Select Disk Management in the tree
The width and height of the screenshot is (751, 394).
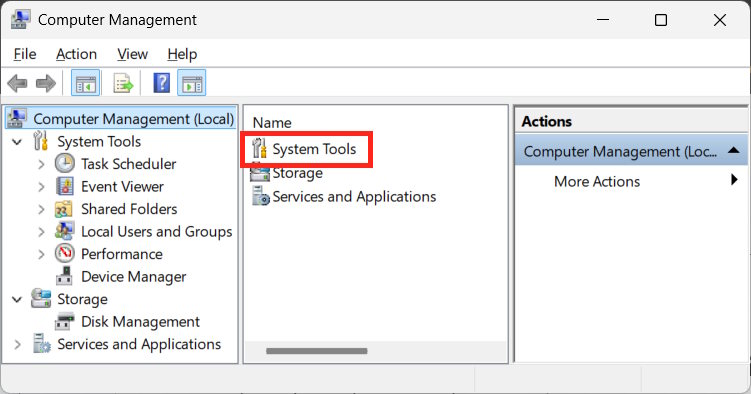pos(140,321)
